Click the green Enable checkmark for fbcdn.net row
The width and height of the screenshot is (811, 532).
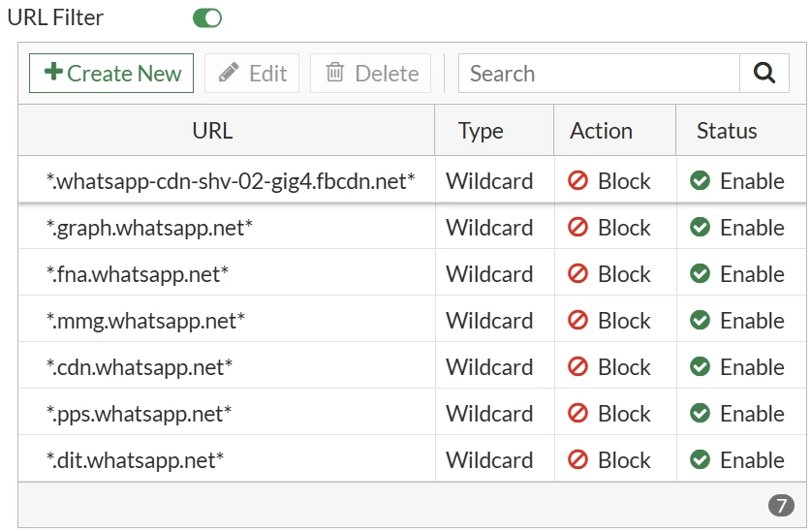[700, 180]
